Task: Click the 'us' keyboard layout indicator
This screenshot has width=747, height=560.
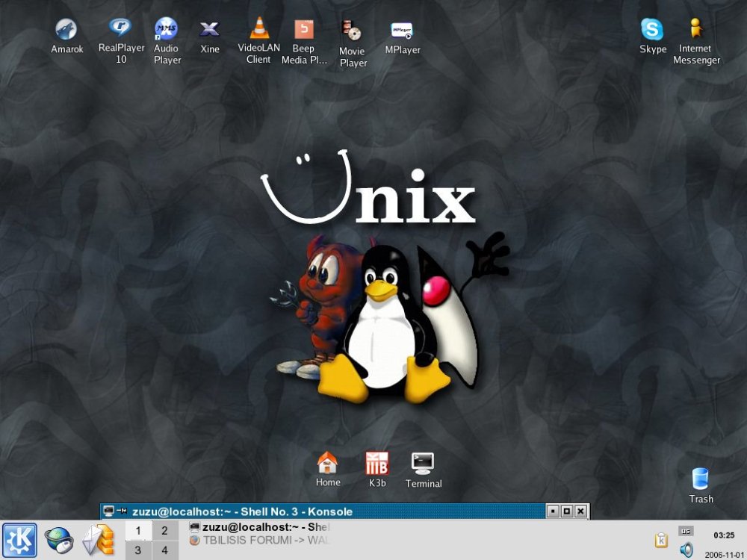Action: coord(686,531)
